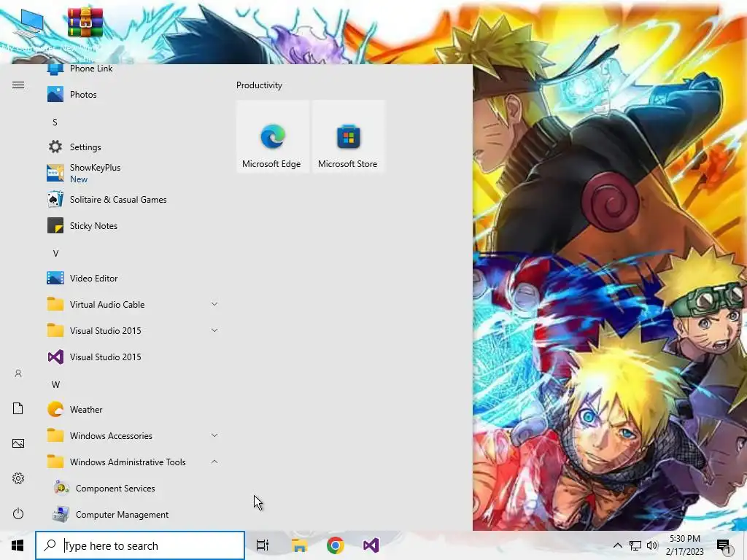Expand the Start menu hamburger button

pos(18,85)
